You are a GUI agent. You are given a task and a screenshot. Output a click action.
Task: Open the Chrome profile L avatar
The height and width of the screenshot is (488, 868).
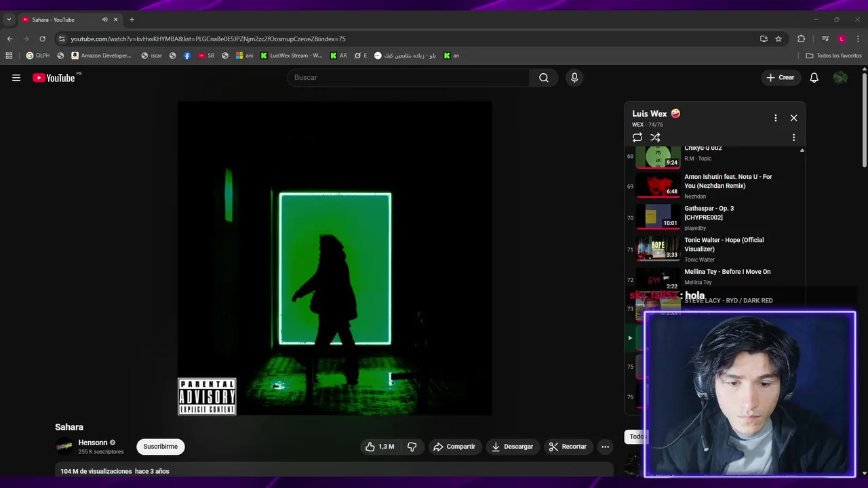tap(842, 39)
